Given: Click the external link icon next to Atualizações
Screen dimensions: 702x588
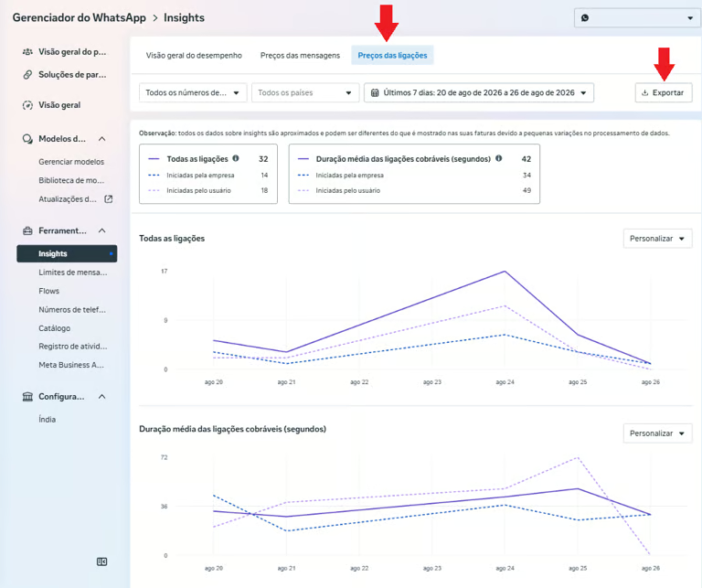Looking at the screenshot, I should [x=109, y=198].
